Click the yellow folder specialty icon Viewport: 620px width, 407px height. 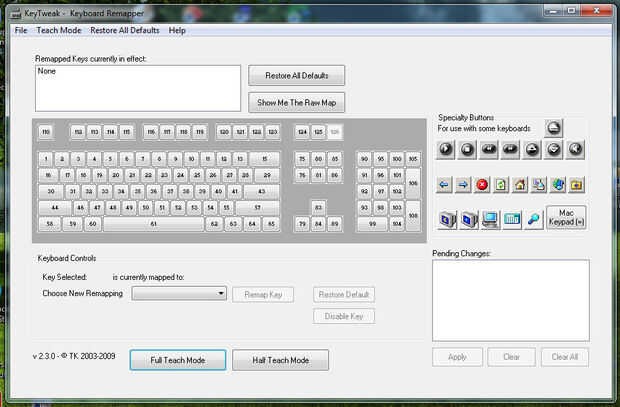coord(577,185)
